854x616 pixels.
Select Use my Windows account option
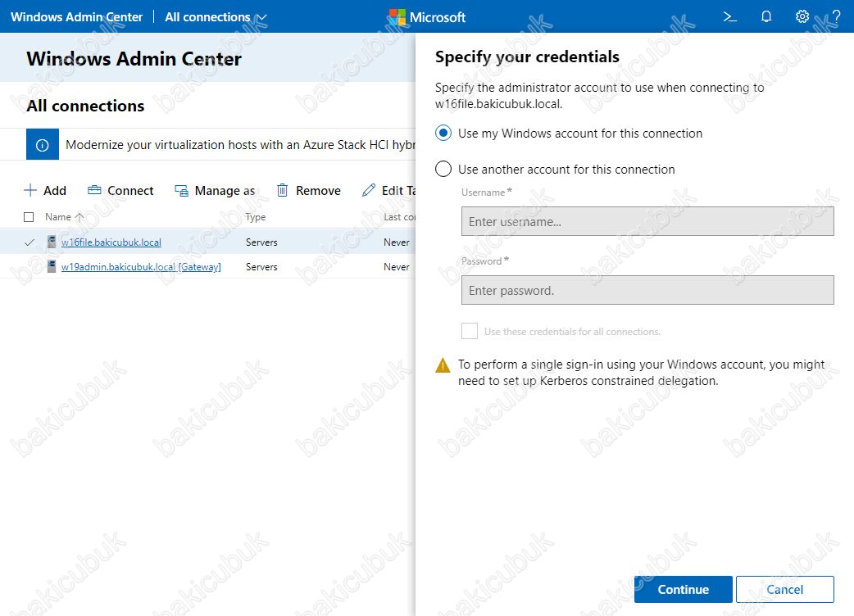coord(443,134)
